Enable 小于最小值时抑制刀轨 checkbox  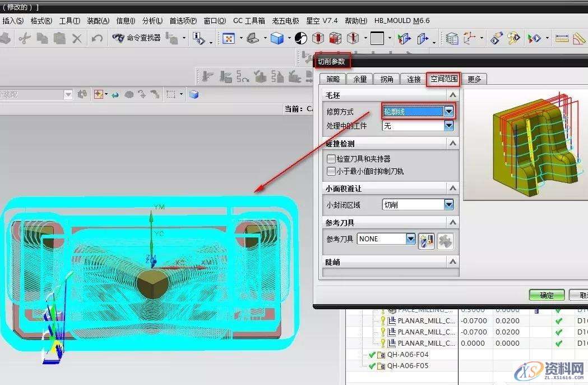(331, 171)
